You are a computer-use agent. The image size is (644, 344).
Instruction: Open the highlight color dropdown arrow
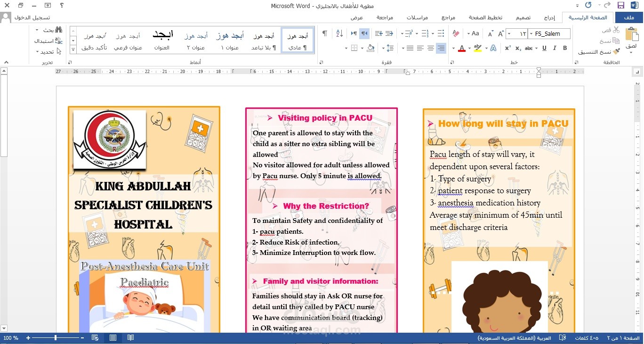(470, 48)
